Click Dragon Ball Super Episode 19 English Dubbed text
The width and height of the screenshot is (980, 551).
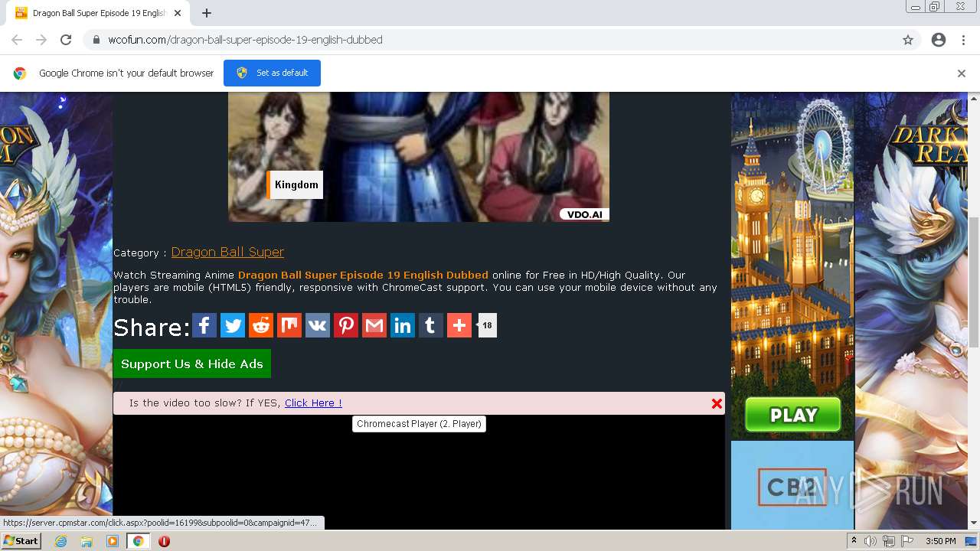(363, 275)
